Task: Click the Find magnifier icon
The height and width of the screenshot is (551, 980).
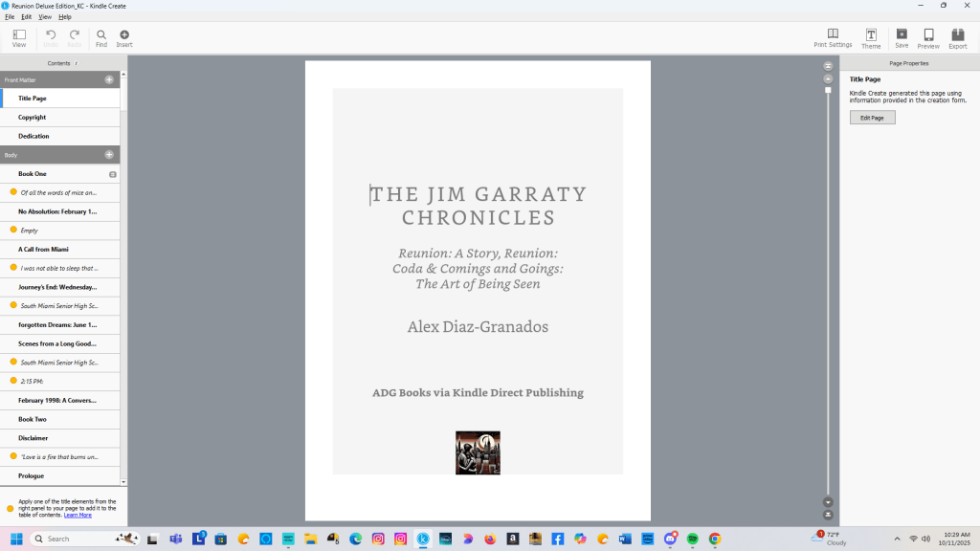Action: click(x=101, y=38)
